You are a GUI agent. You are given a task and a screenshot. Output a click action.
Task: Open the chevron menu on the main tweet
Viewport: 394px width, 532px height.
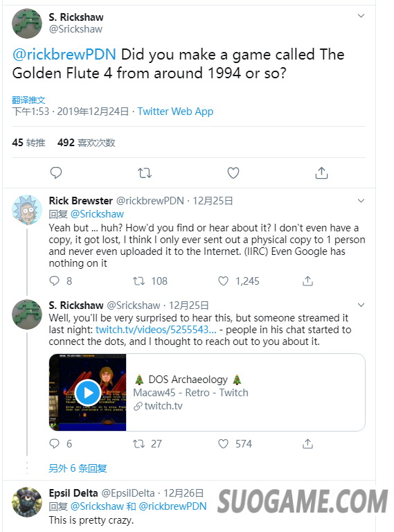tap(361, 16)
